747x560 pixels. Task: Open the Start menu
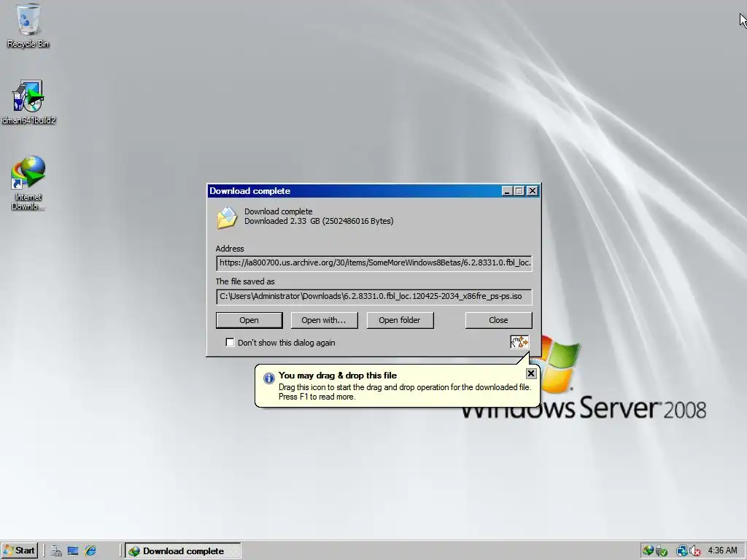pos(20,551)
